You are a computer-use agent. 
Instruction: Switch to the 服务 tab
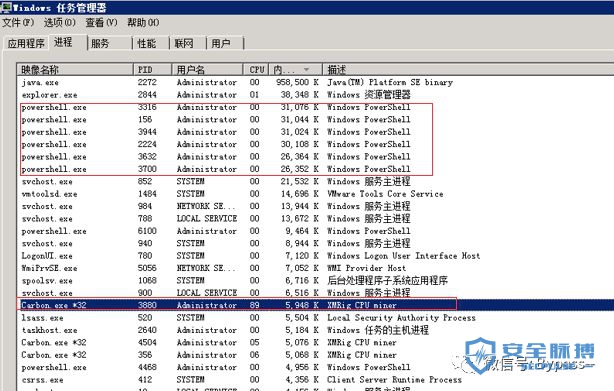[x=110, y=43]
